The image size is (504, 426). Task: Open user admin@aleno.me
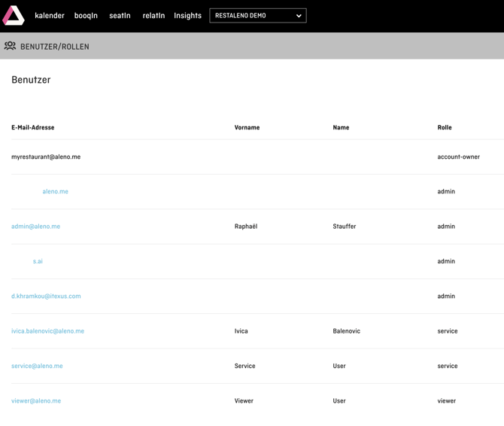click(x=35, y=227)
